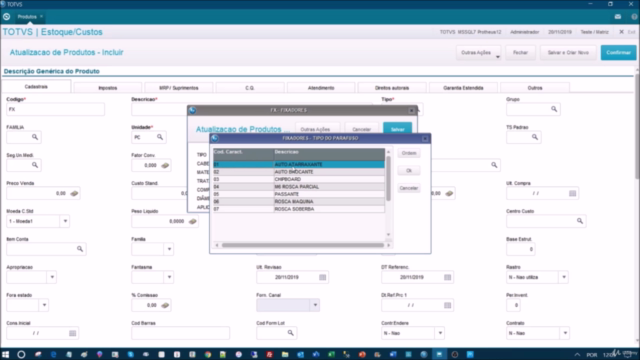Open the Dt.Ref.Prc 1 calendar icon
This screenshot has width=640, height=360.
[447, 305]
